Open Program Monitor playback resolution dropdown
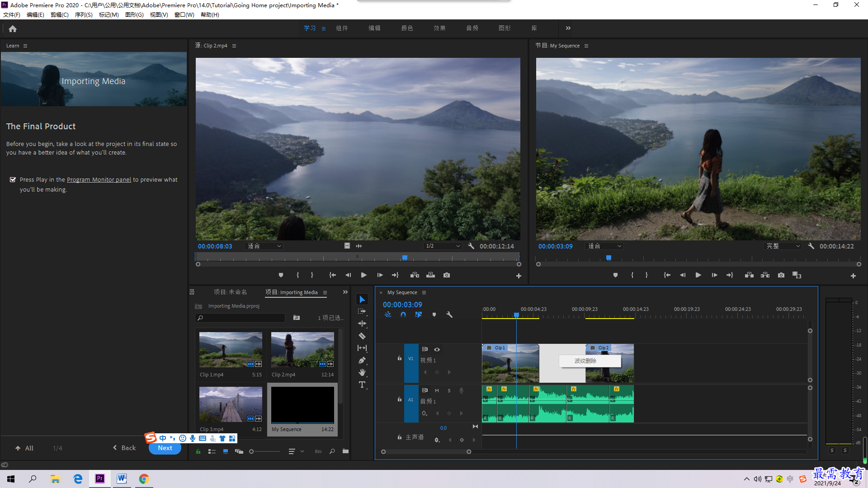 [x=783, y=246]
